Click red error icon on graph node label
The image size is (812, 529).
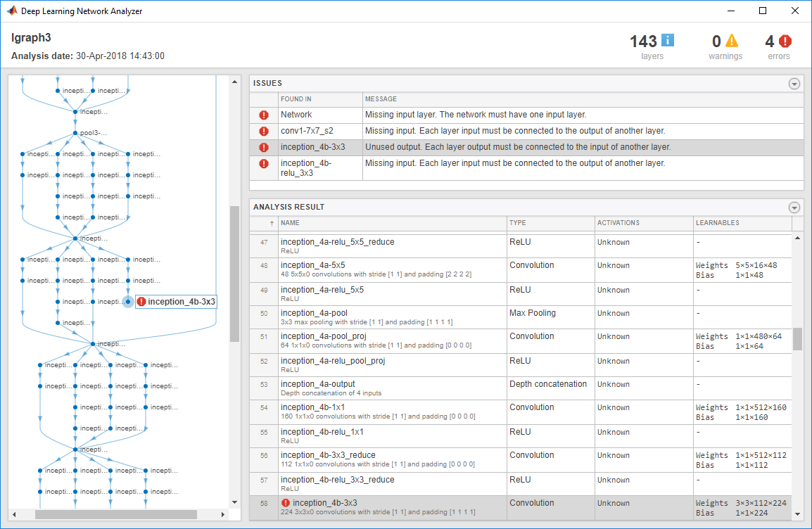(141, 302)
